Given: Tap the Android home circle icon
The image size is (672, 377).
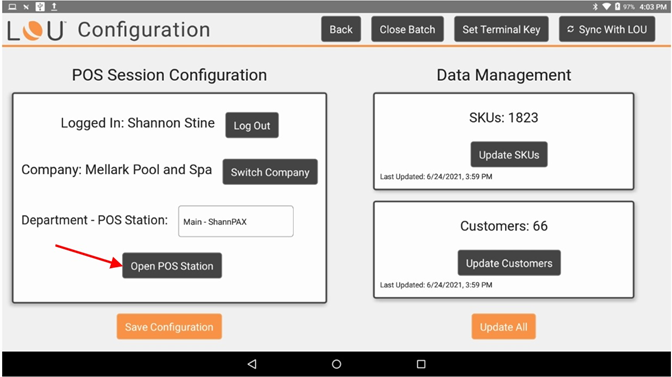Looking at the screenshot, I should pyautogui.click(x=336, y=364).
